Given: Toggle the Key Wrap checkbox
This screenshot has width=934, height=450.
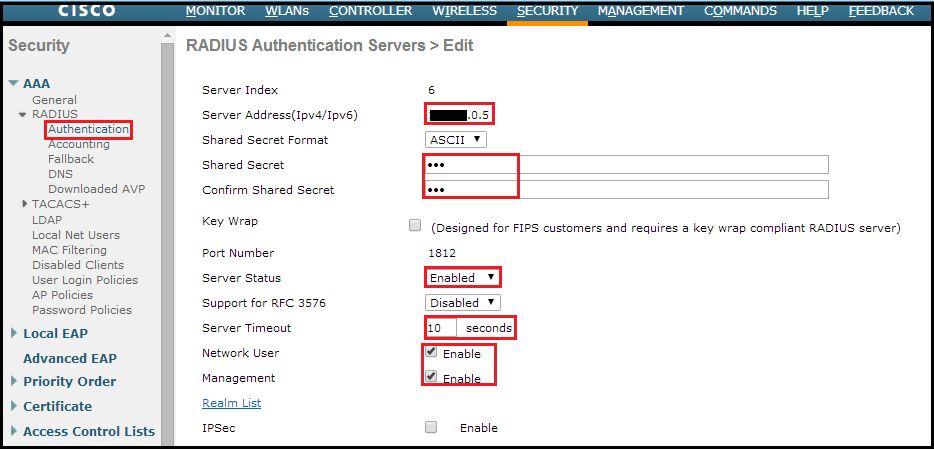Looking at the screenshot, I should click(415, 226).
